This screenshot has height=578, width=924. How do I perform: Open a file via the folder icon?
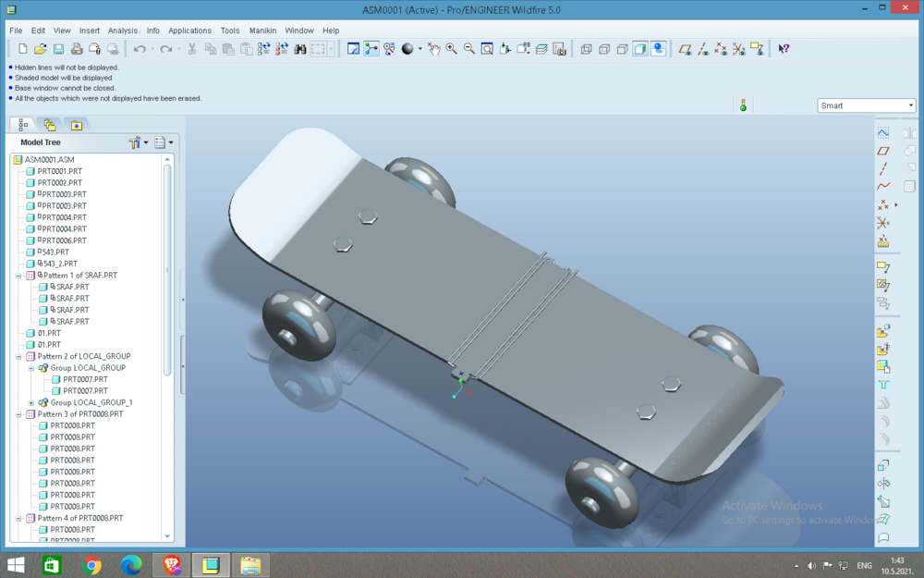coord(40,49)
